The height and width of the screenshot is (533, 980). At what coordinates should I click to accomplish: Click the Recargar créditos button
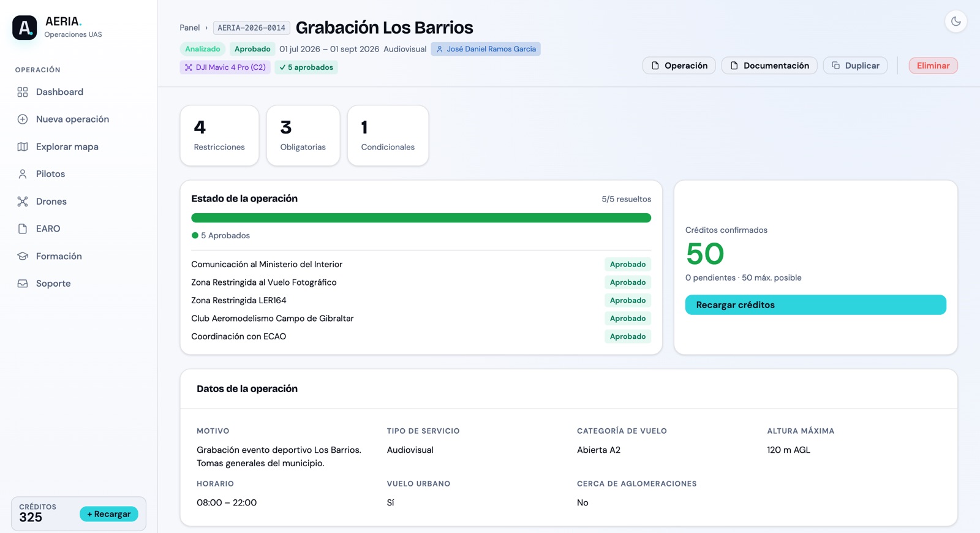pyautogui.click(x=815, y=305)
